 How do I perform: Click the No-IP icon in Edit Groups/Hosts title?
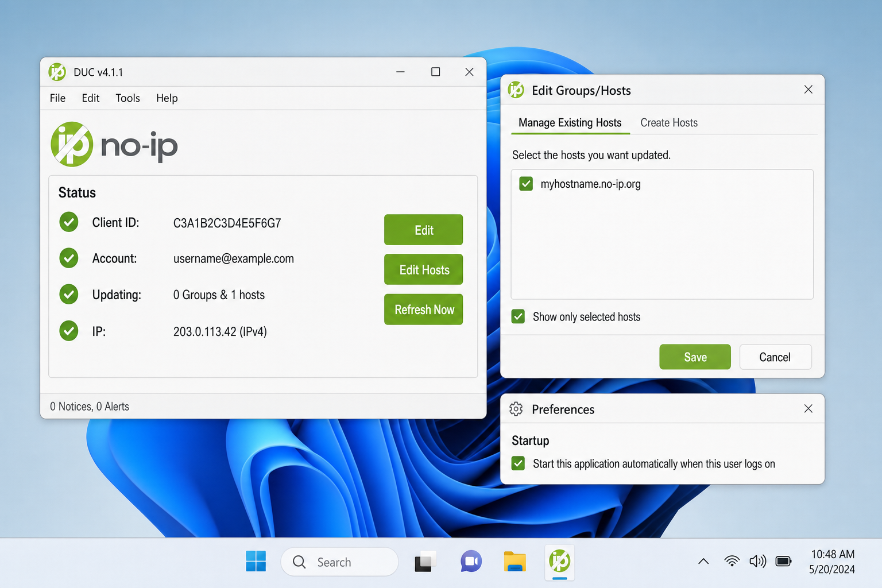pos(516,90)
